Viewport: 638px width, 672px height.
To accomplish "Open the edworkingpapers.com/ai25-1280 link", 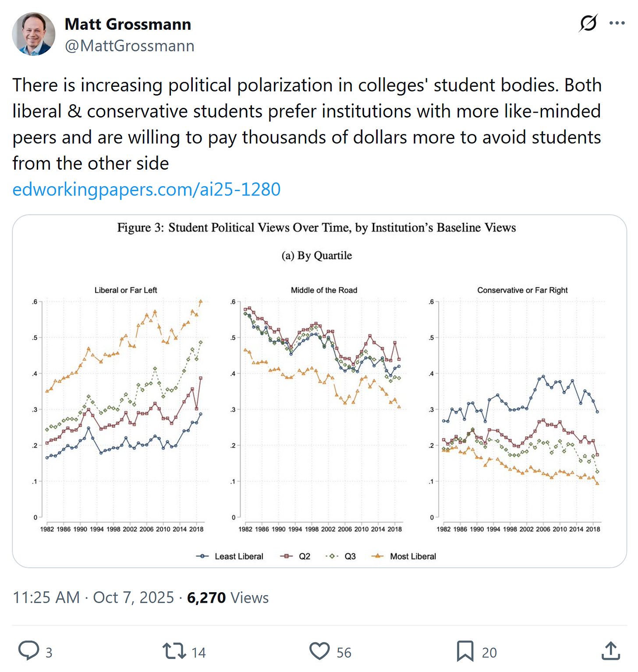I will (146, 189).
